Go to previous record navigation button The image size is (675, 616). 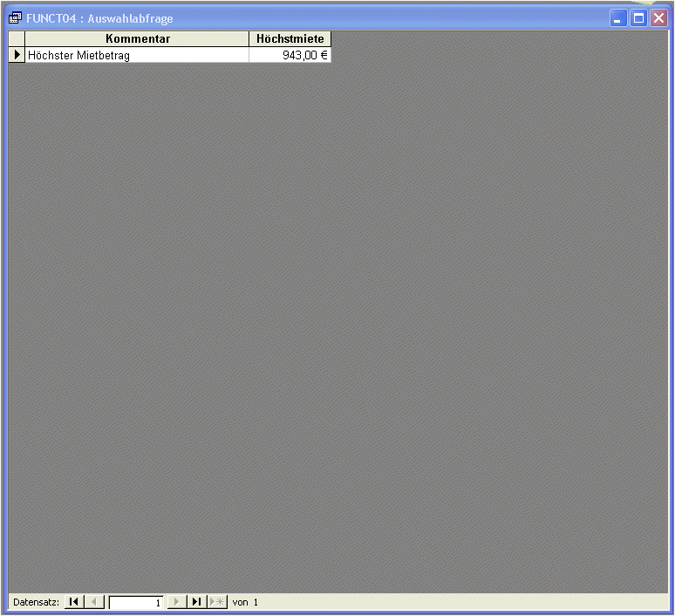coord(94,602)
